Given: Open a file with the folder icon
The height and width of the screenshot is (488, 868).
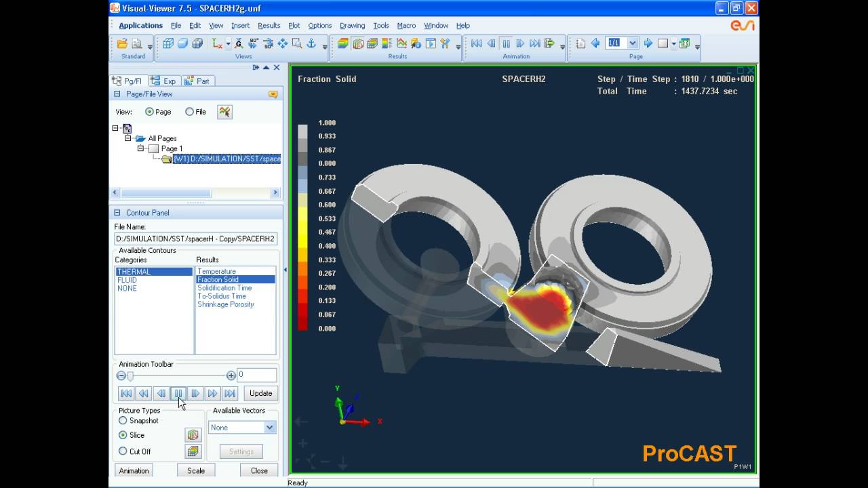Looking at the screenshot, I should tap(122, 43).
